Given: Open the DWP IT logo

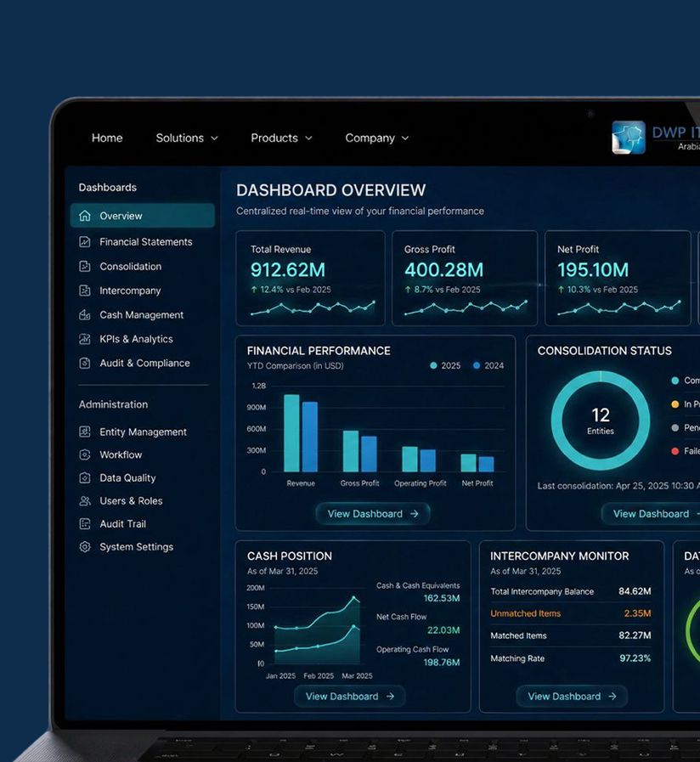Looking at the screenshot, I should pyautogui.click(x=629, y=138).
